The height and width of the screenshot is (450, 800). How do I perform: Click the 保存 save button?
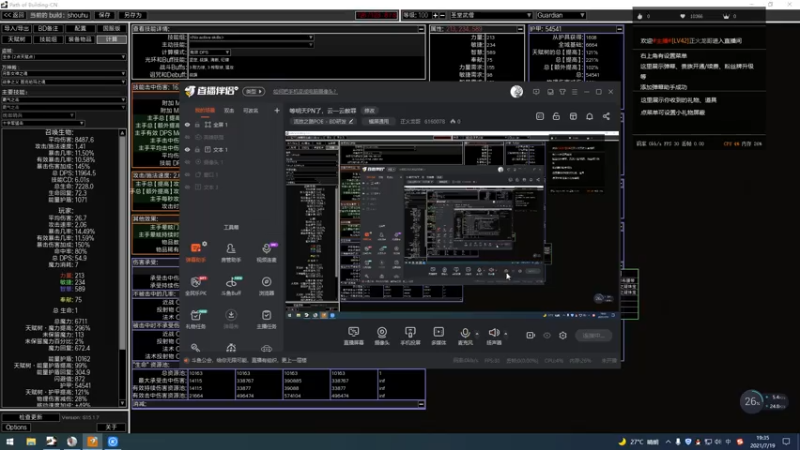[x=105, y=15]
